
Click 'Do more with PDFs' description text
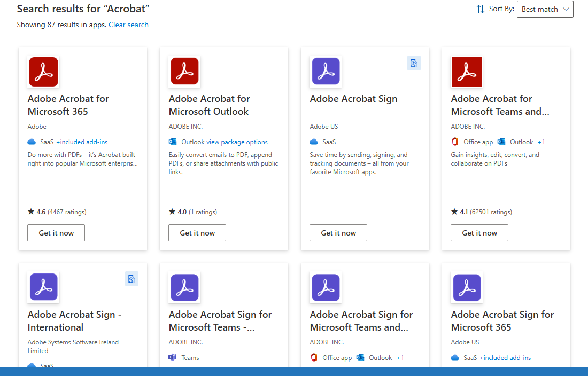click(x=82, y=159)
